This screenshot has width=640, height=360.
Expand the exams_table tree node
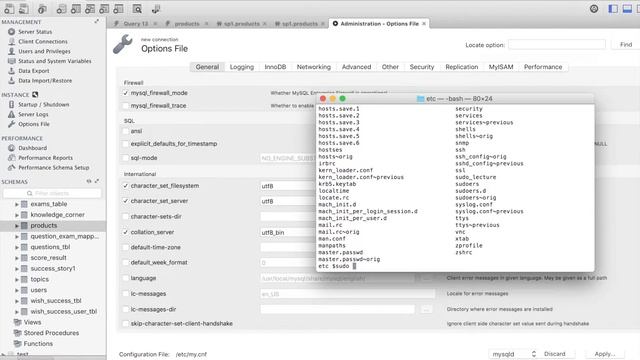pos(17,204)
